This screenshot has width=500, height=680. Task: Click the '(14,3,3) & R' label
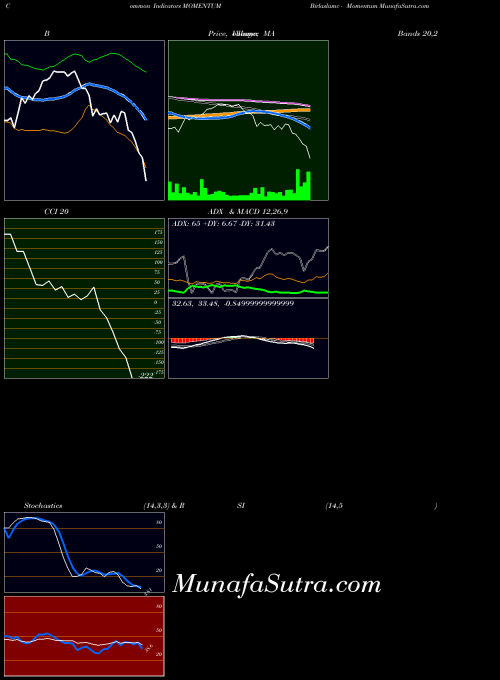[164, 506]
